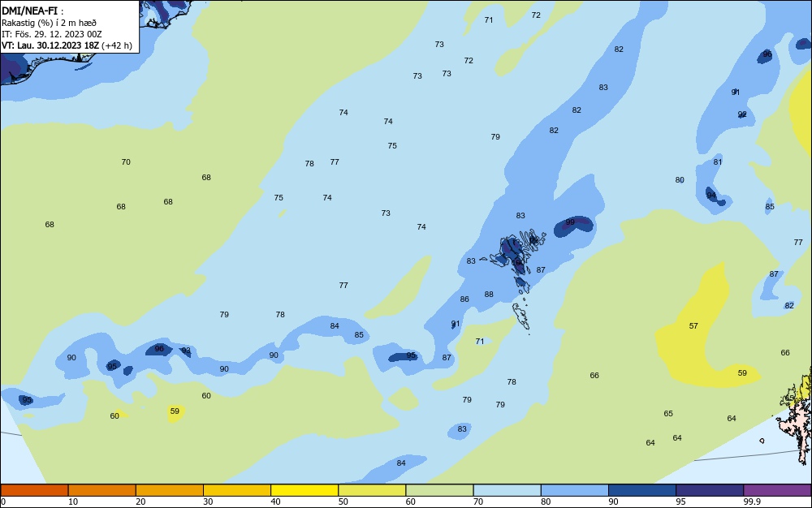Click the 93 value beside the 96 patch

pyautogui.click(x=186, y=351)
